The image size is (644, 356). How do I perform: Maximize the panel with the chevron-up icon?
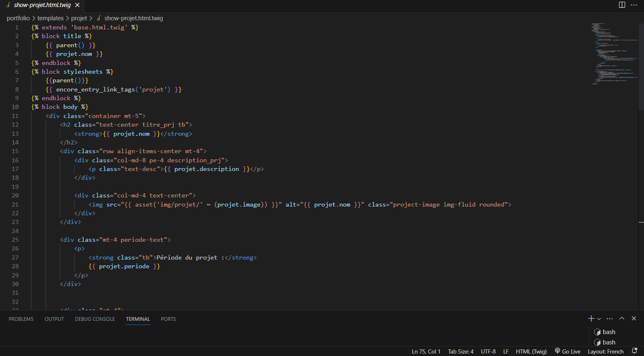(x=622, y=318)
